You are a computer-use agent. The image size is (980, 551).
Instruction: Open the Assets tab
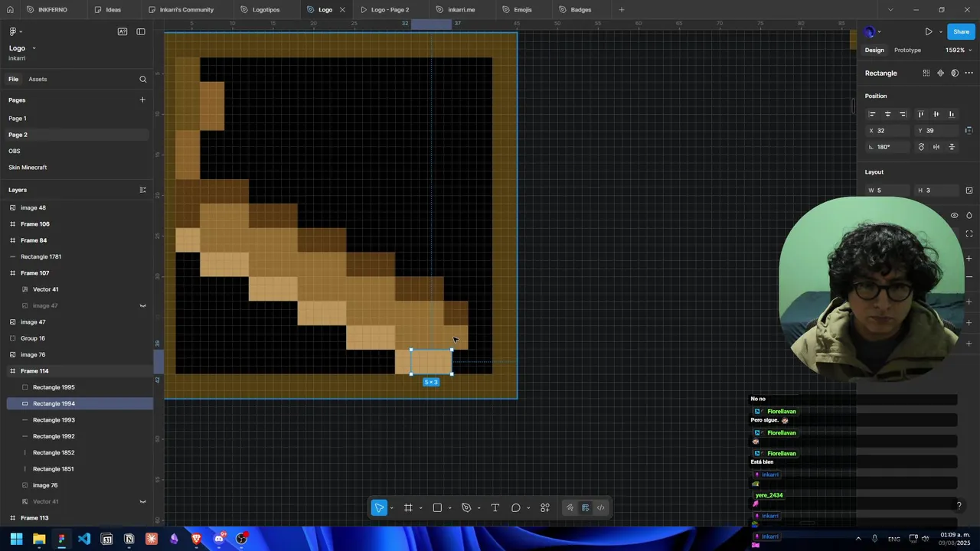pos(38,79)
